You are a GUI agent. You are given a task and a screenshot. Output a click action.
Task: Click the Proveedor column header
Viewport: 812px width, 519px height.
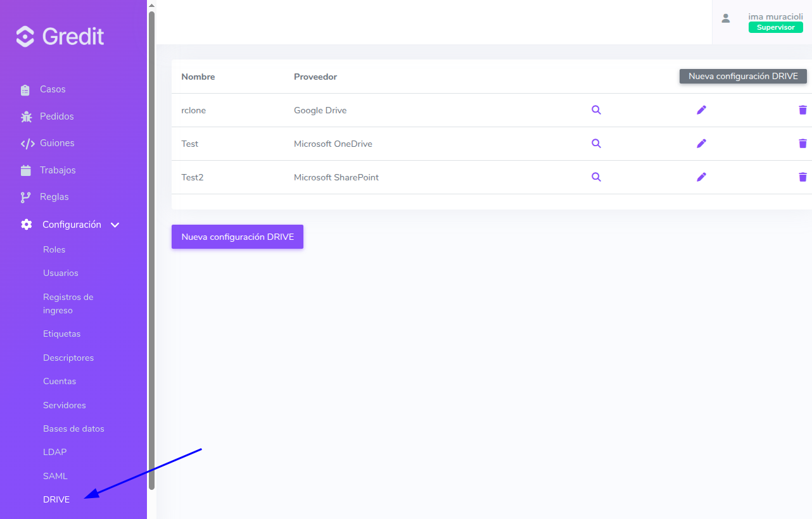coord(315,77)
